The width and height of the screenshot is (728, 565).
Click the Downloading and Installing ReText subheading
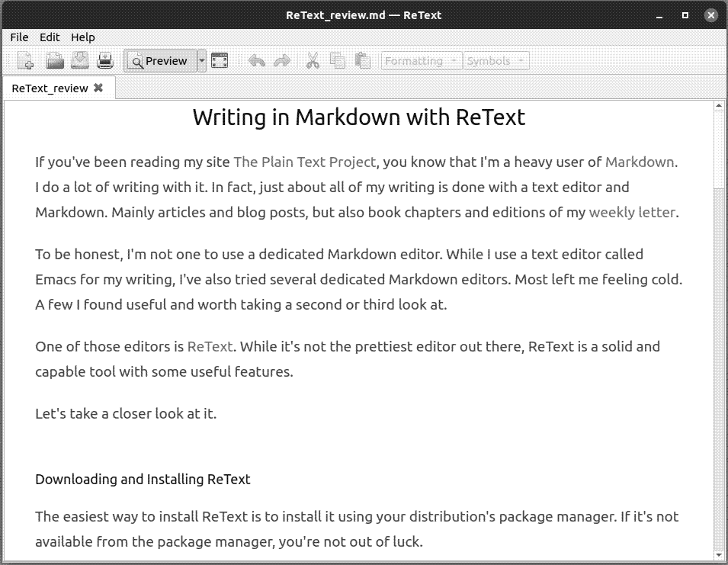click(143, 479)
